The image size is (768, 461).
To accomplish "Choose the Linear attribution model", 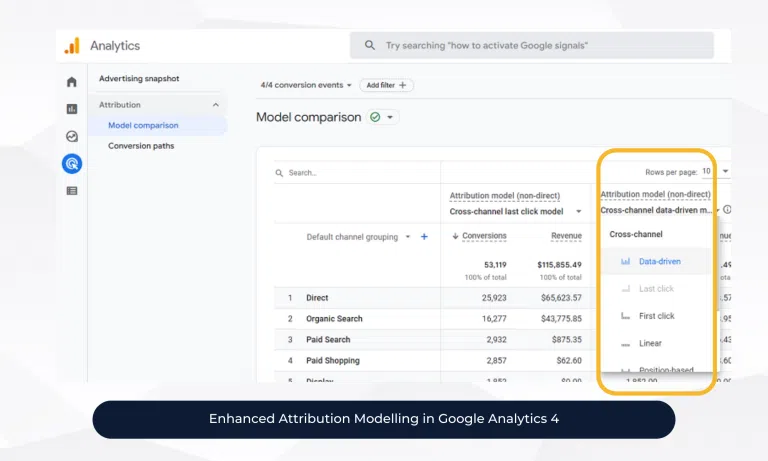I will pos(650,343).
